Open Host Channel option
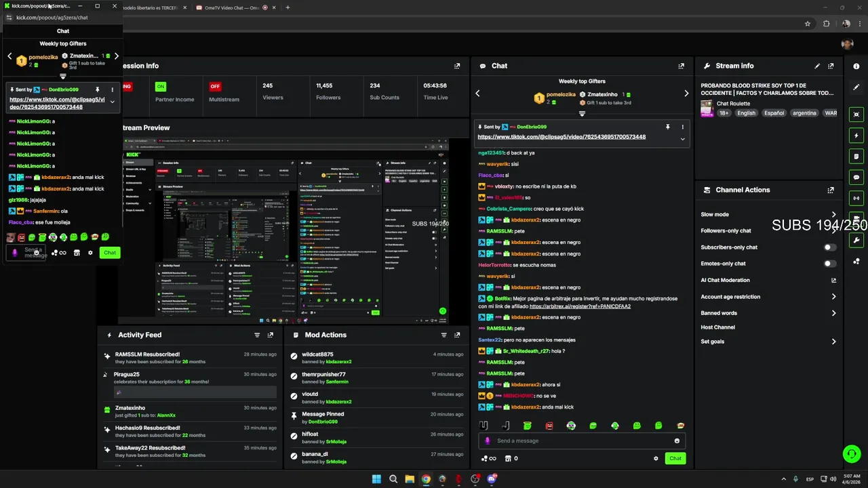The image size is (868, 488). (x=717, y=327)
